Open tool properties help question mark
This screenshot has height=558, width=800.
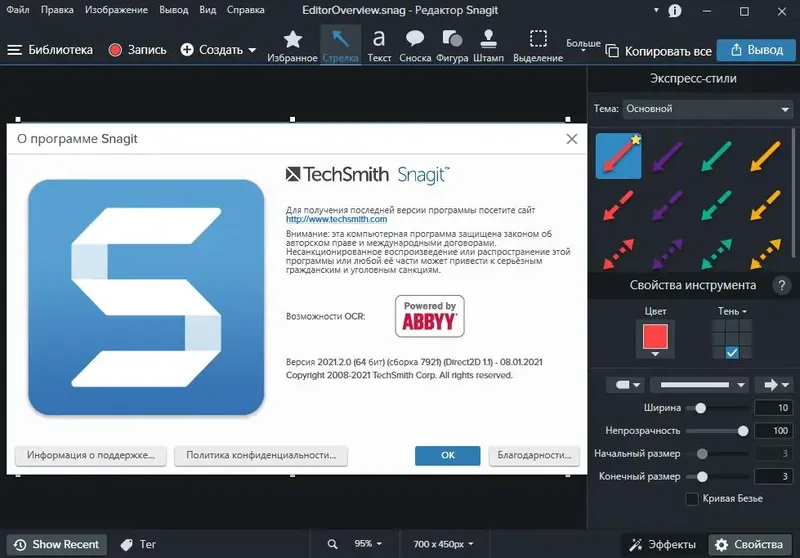click(x=781, y=285)
